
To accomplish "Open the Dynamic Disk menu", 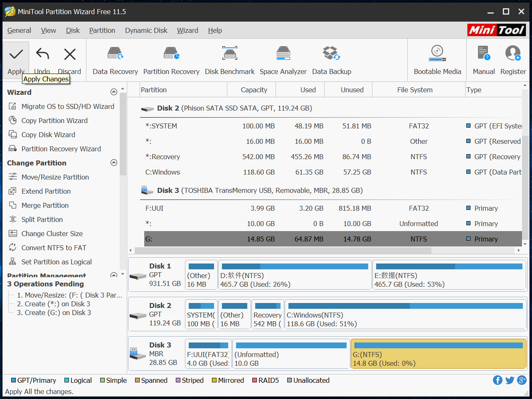I will click(146, 30).
